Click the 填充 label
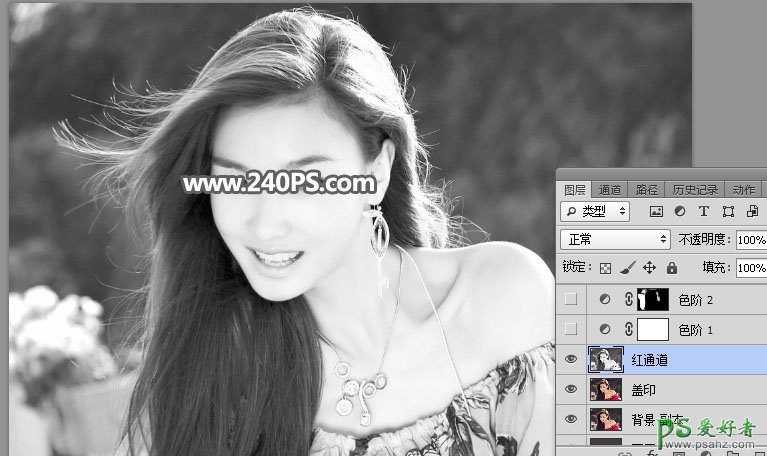Image resolution: width=767 pixels, height=456 pixels. click(x=716, y=267)
